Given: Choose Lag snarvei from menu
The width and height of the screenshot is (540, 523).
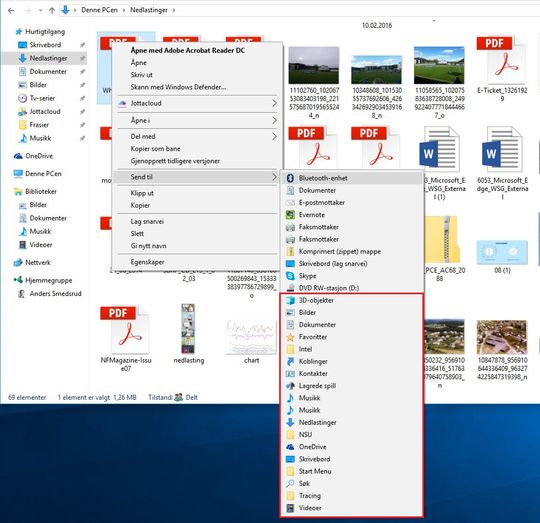Looking at the screenshot, I should [x=147, y=221].
